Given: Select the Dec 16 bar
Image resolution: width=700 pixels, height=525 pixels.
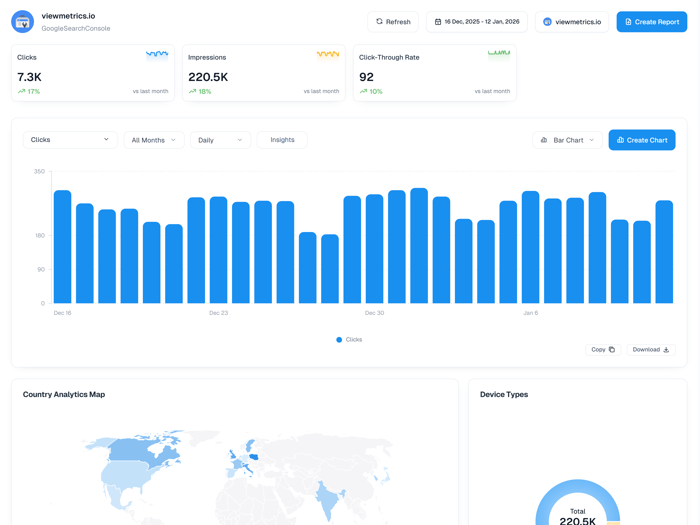Looking at the screenshot, I should point(62,247).
